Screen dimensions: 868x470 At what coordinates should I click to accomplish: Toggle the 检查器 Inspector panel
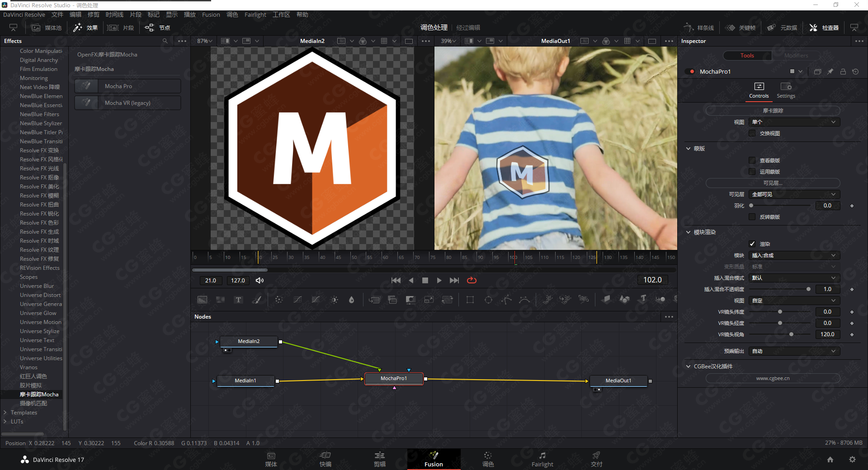point(824,28)
